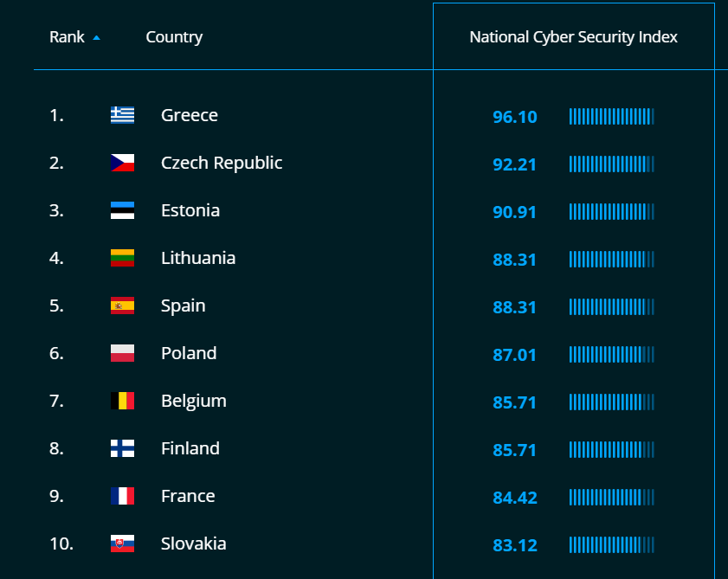The height and width of the screenshot is (579, 728).
Task: Sort by Country column header
Action: coord(174,37)
